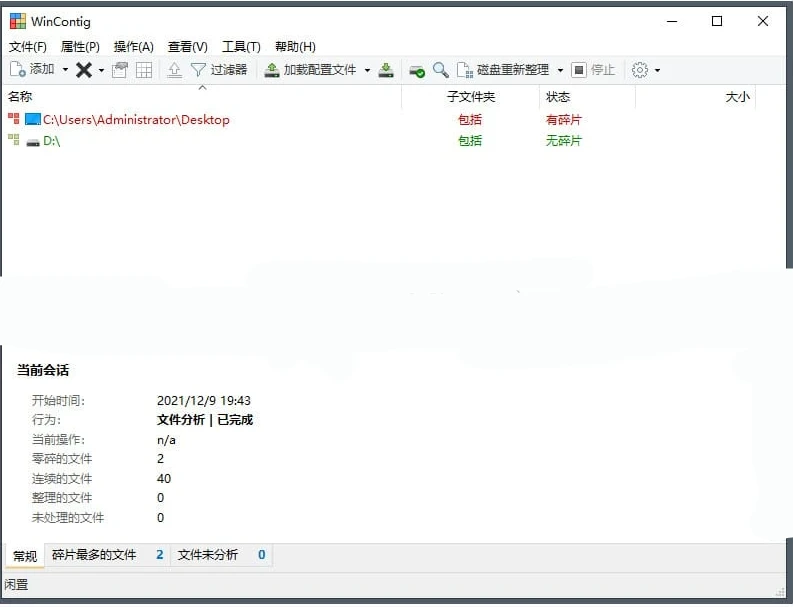Open the 磁盘重新整理 dropdown arrow
793x607 pixels.
tap(560, 70)
